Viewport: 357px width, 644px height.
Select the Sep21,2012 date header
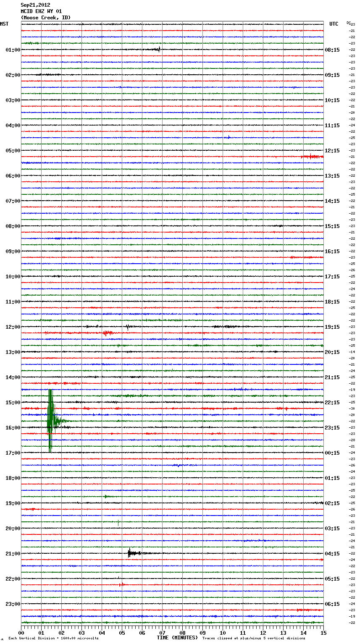coord(35,5)
